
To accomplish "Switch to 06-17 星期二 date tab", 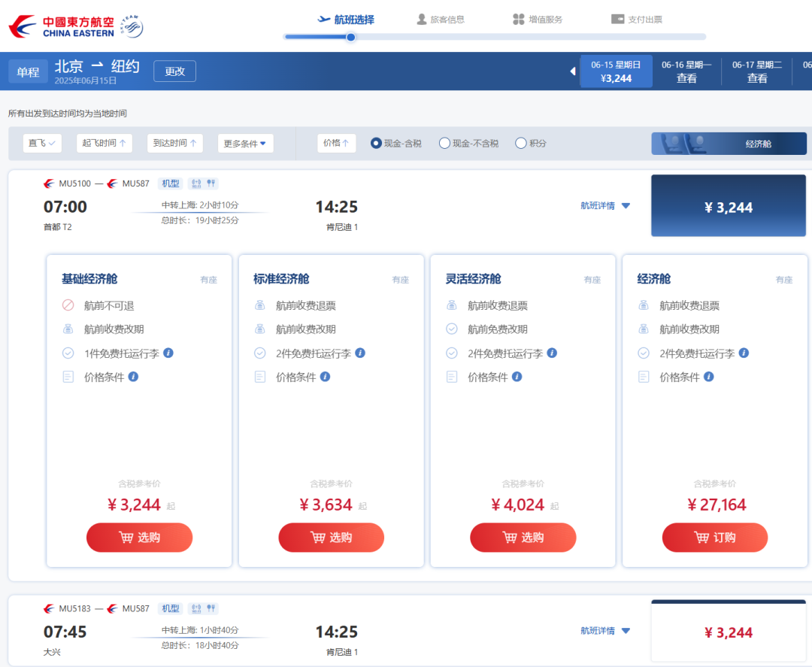I will click(757, 71).
